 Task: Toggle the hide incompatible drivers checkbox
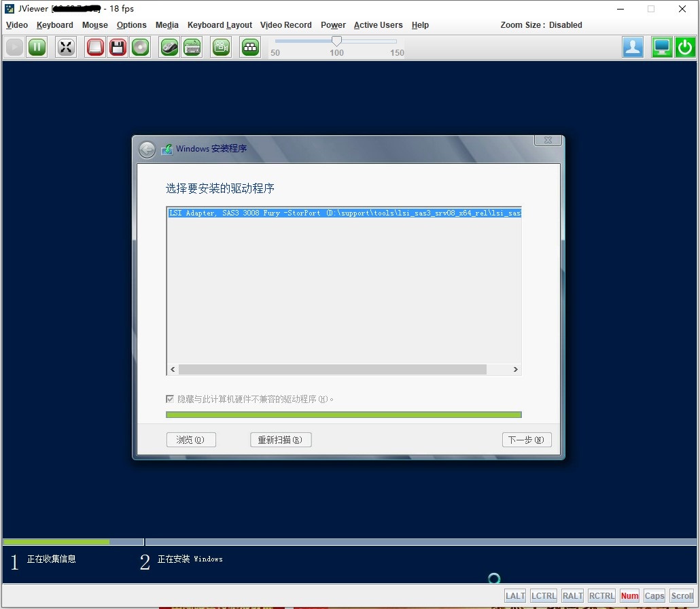(170, 399)
